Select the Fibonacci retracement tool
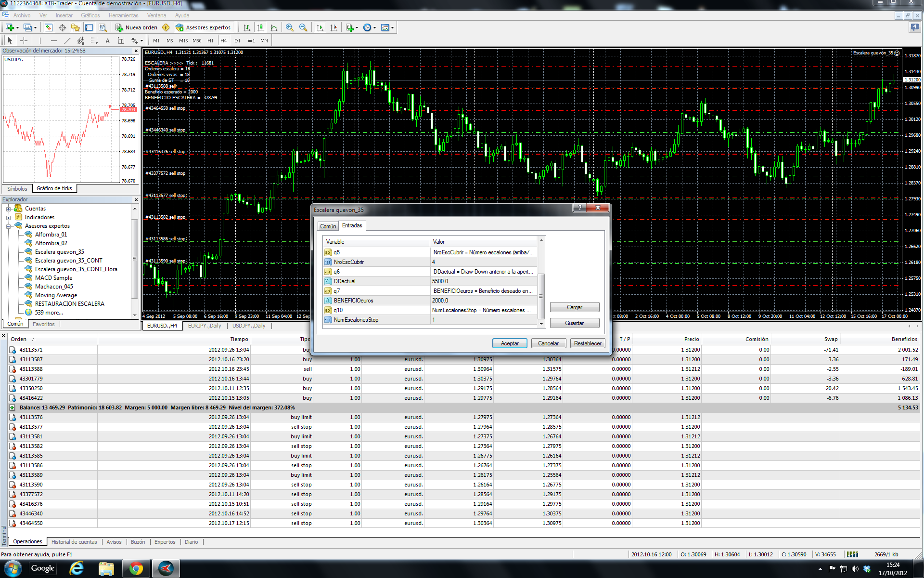 (x=94, y=40)
